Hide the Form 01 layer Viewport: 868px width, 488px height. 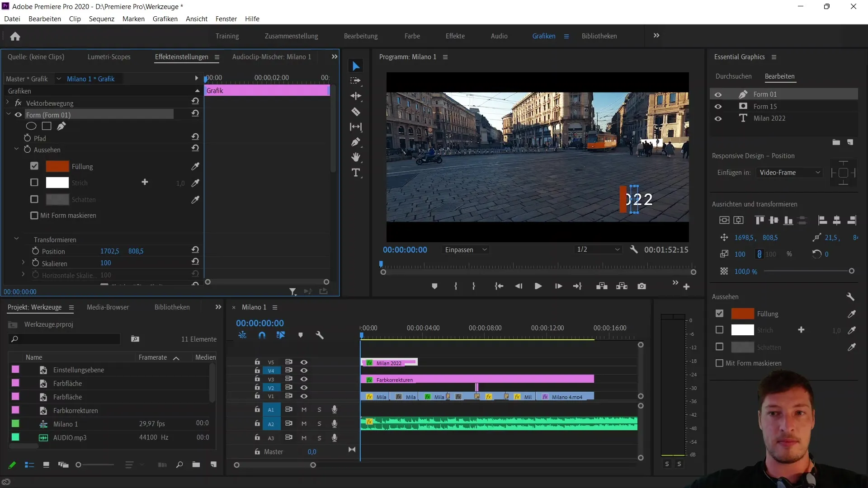pos(718,94)
